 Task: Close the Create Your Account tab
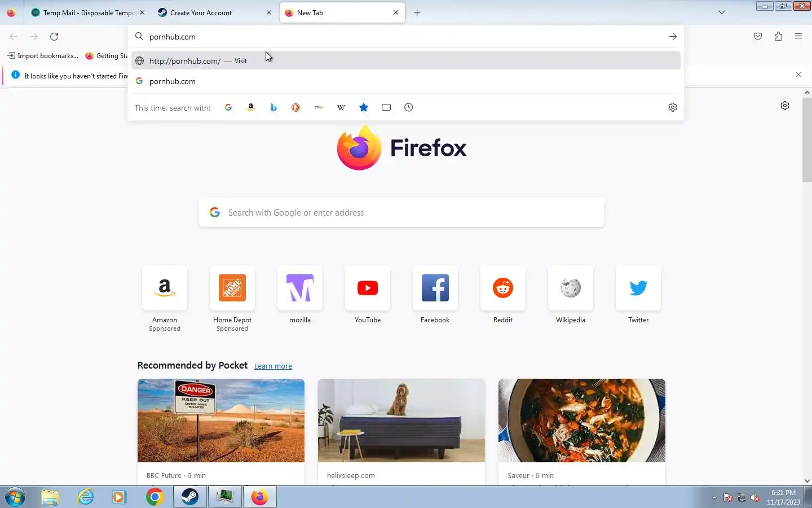pos(269,12)
